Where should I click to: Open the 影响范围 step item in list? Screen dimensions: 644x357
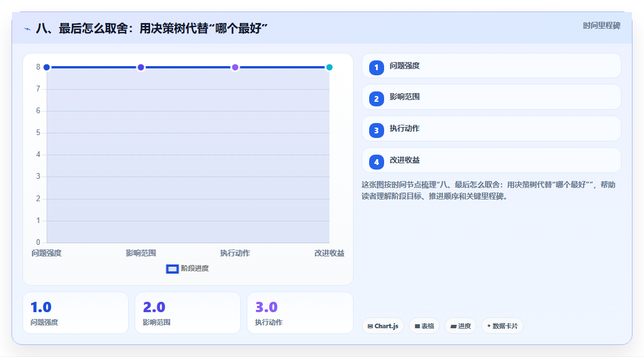pos(491,97)
